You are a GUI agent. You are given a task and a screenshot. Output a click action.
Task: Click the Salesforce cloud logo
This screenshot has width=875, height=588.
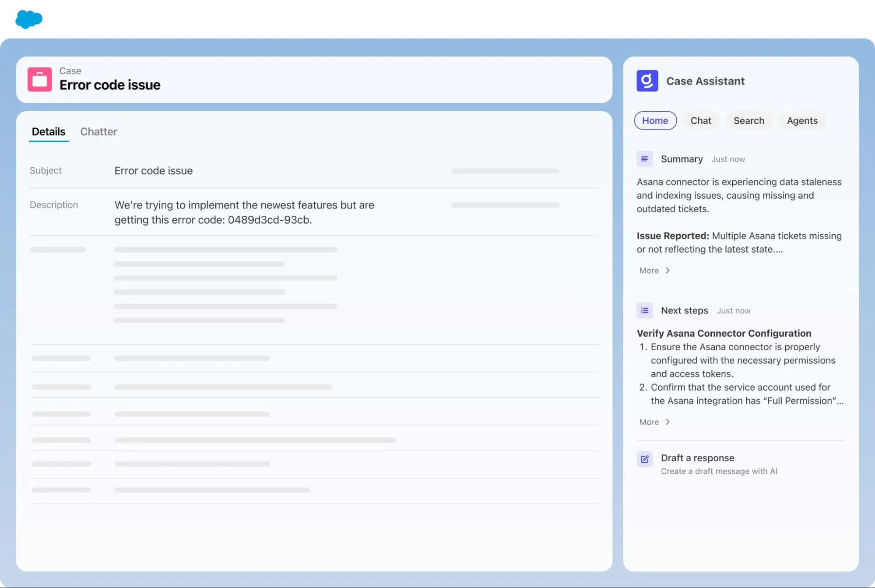click(29, 19)
